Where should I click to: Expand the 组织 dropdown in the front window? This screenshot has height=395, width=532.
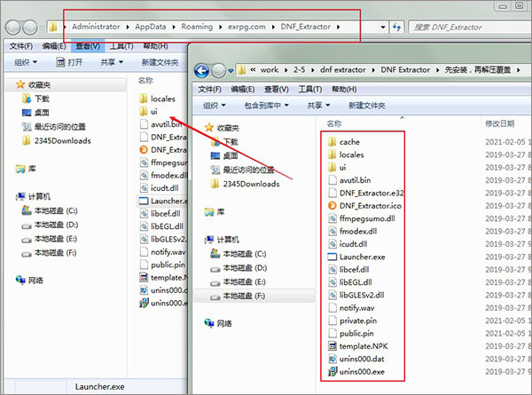pos(215,106)
